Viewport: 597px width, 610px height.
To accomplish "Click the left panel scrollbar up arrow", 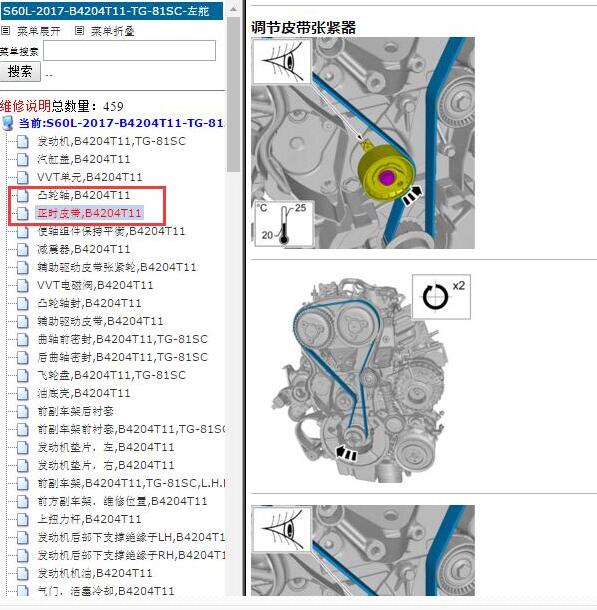I will [x=233, y=9].
